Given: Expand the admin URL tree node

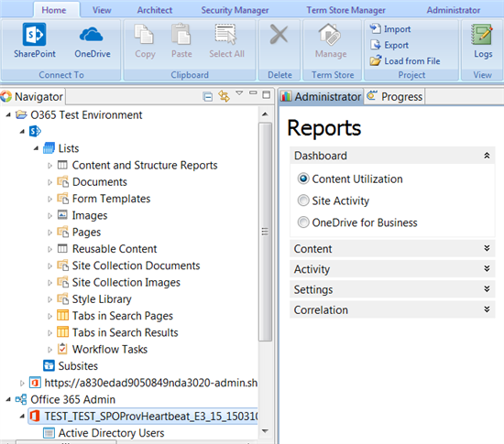Looking at the screenshot, I should tap(22, 383).
